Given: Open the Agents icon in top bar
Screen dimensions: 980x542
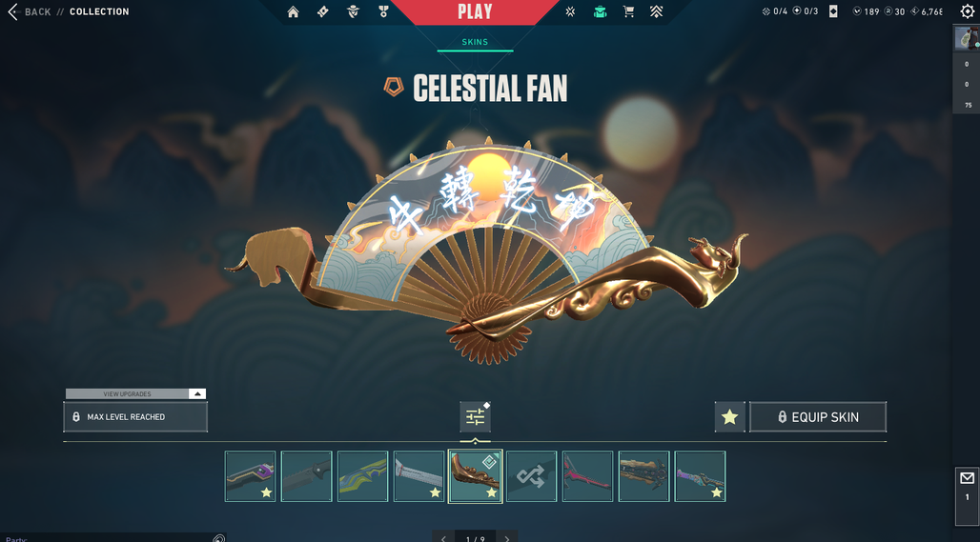Looking at the screenshot, I should (353, 11).
